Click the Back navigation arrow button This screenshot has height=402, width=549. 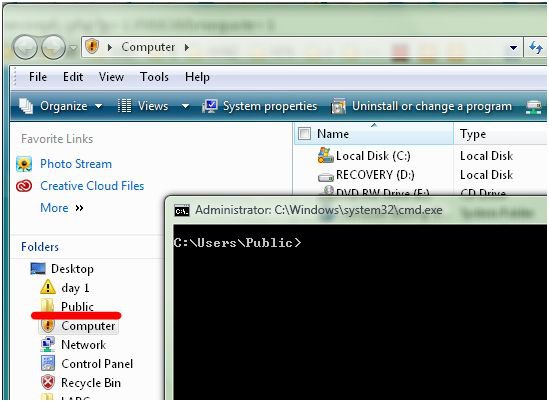click(25, 48)
